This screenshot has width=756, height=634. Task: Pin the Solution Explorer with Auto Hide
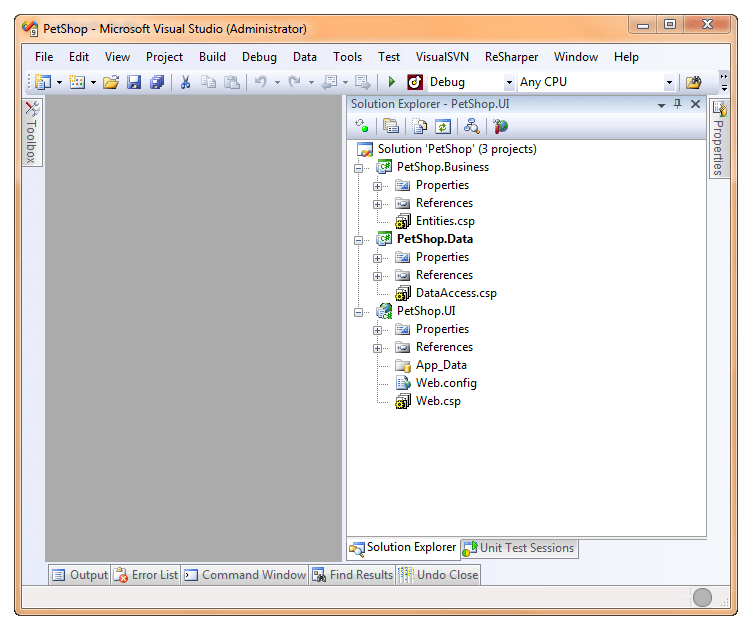tap(678, 104)
